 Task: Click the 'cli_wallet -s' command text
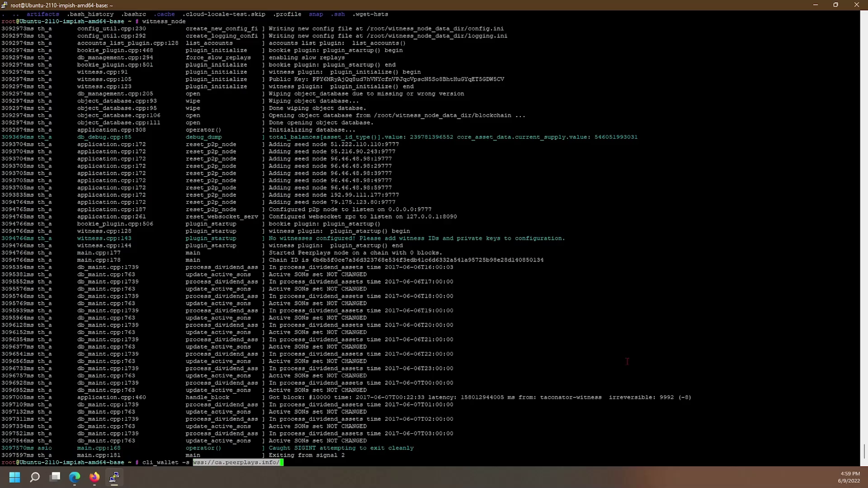pos(165,463)
